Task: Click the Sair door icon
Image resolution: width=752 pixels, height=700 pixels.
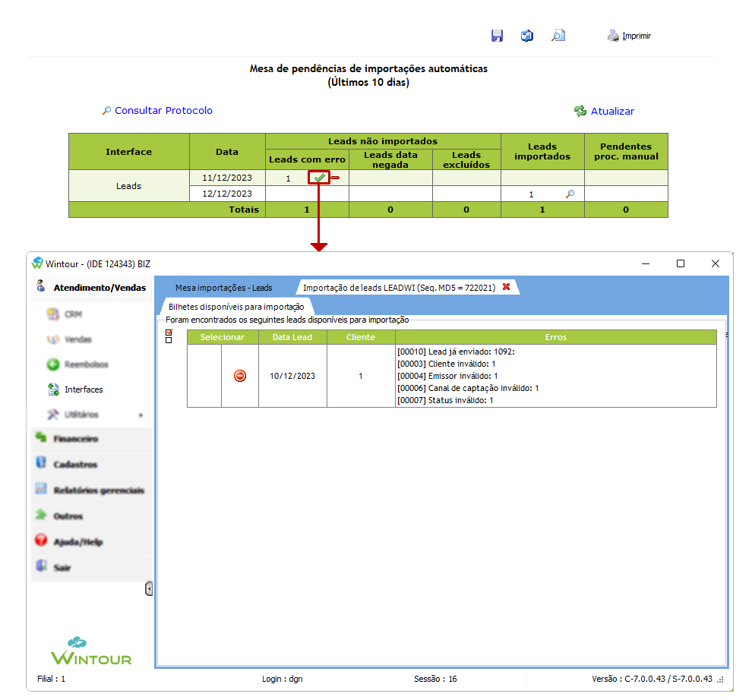Action: tap(41, 566)
